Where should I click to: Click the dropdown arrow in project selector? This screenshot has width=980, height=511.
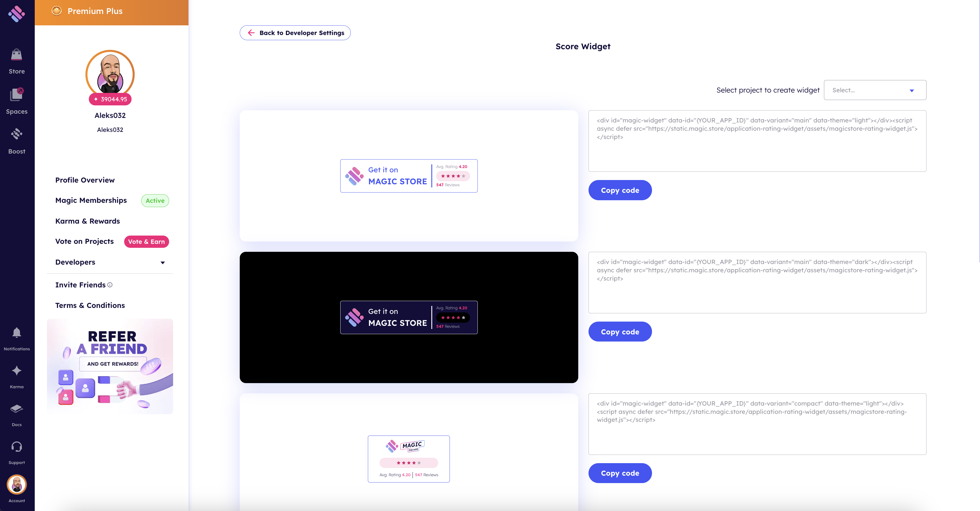tap(912, 91)
